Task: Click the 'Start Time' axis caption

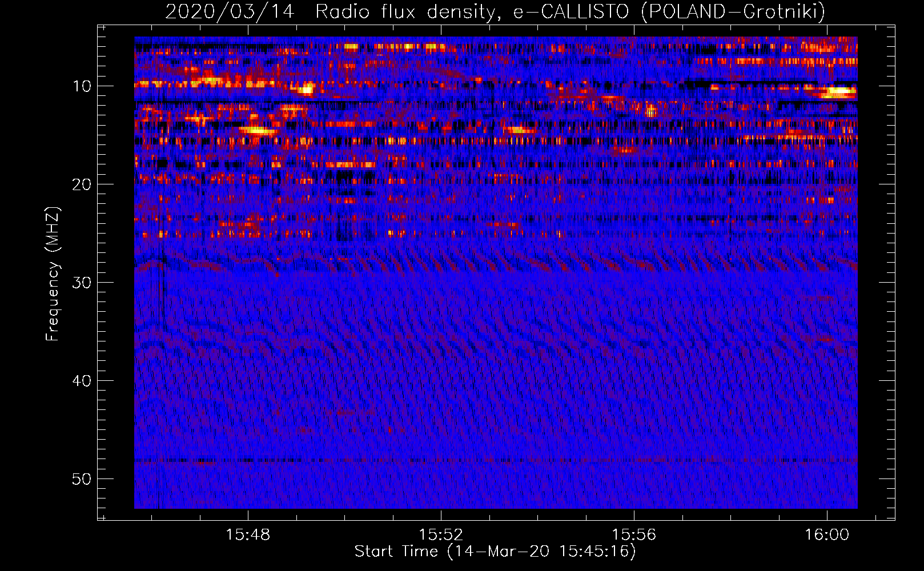Action: [495, 552]
